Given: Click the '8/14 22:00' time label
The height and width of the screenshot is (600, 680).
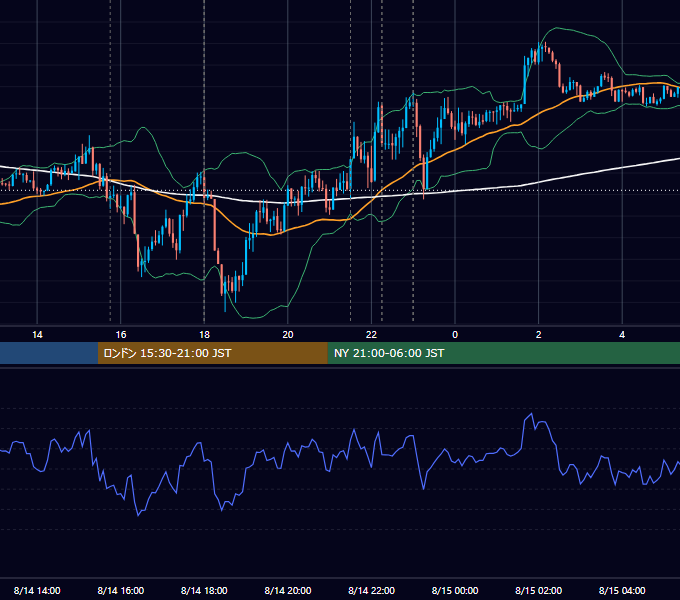Looking at the screenshot, I should coord(371,590).
